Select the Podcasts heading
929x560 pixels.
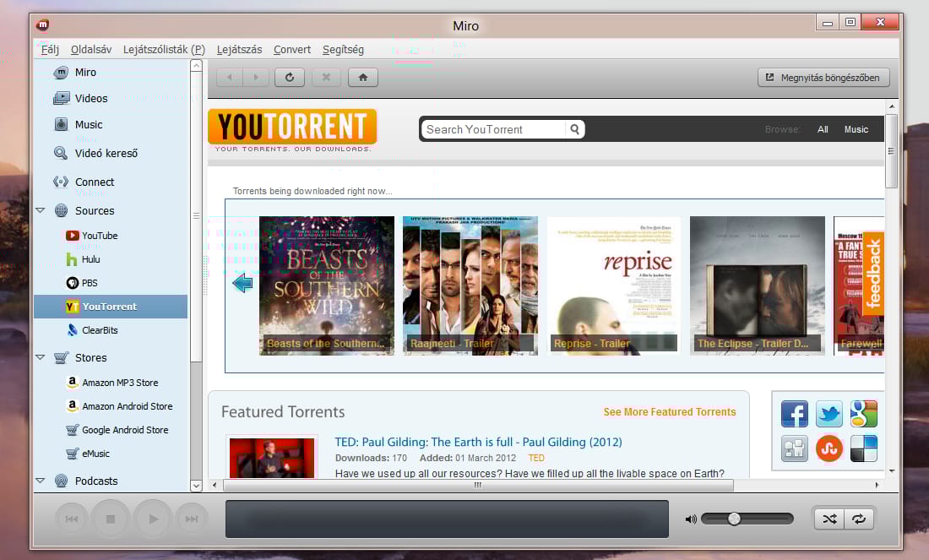coord(96,481)
